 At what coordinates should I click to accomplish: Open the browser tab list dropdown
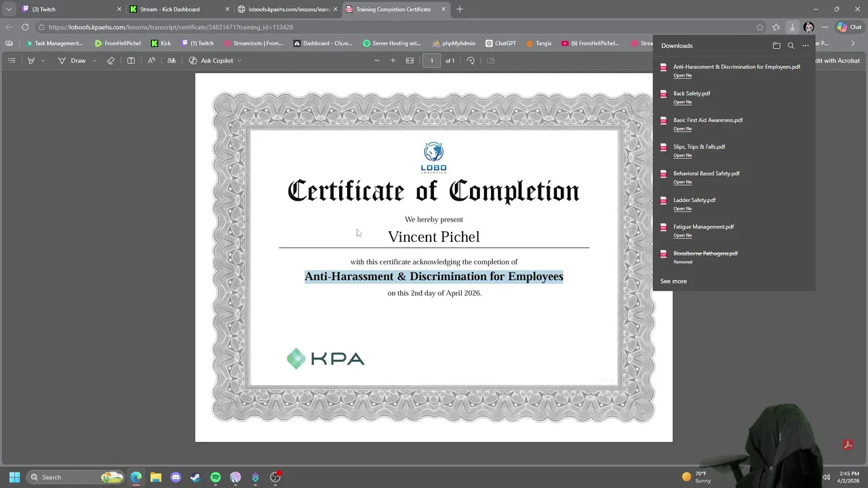point(8,9)
